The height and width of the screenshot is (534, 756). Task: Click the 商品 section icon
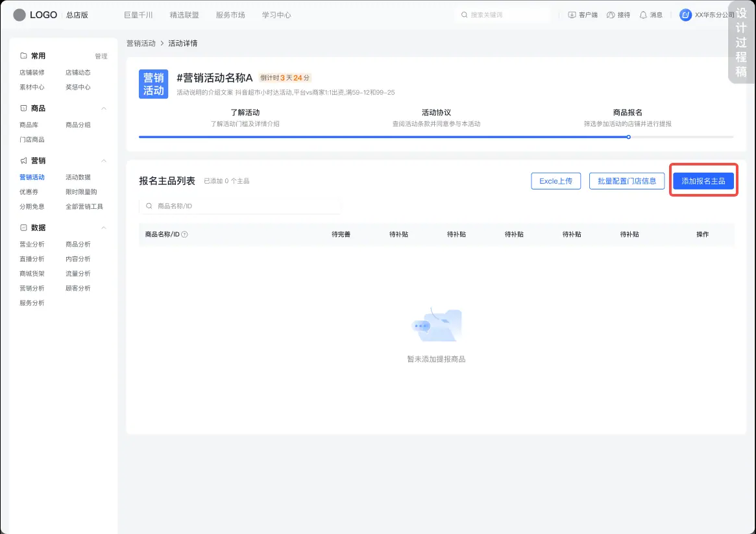(x=23, y=108)
